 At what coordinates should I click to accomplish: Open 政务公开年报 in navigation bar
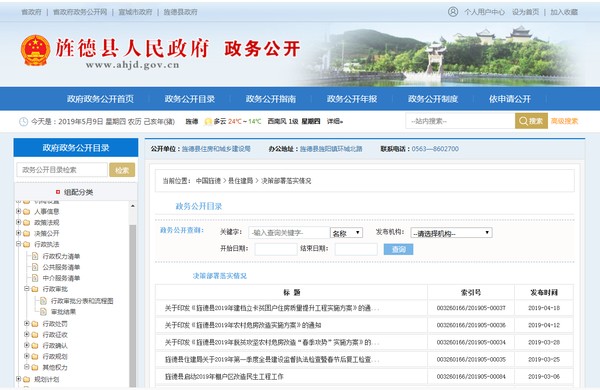pyautogui.click(x=352, y=99)
